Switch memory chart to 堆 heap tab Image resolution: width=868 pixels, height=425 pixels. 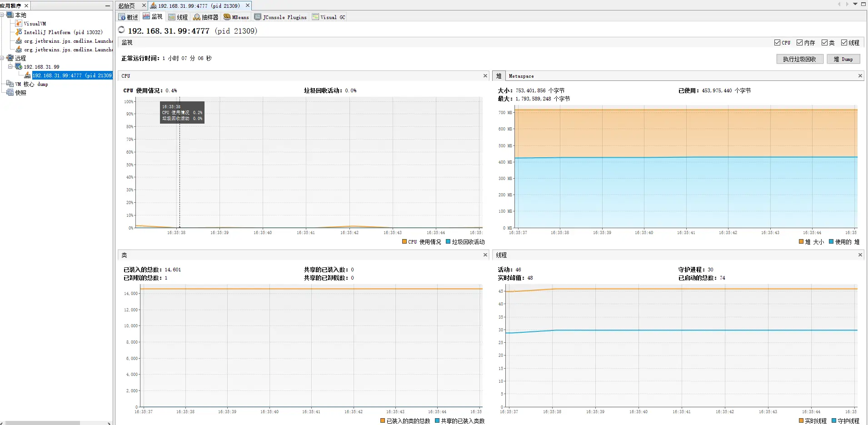point(499,76)
